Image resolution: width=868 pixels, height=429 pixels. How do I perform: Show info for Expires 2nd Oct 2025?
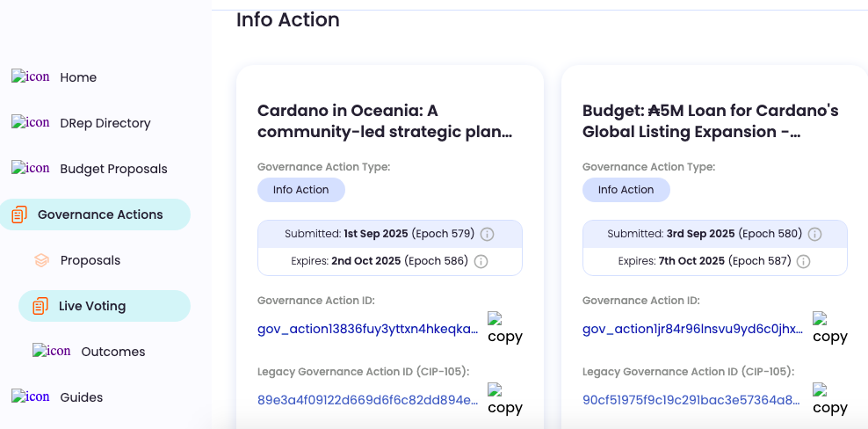click(481, 261)
